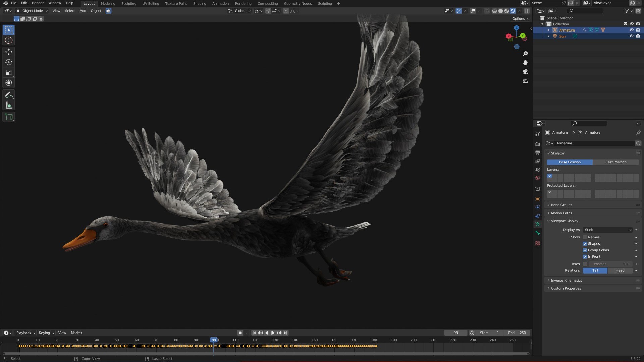The width and height of the screenshot is (644, 362).
Task: Open the Add menu in viewport header
Action: [x=83, y=11]
